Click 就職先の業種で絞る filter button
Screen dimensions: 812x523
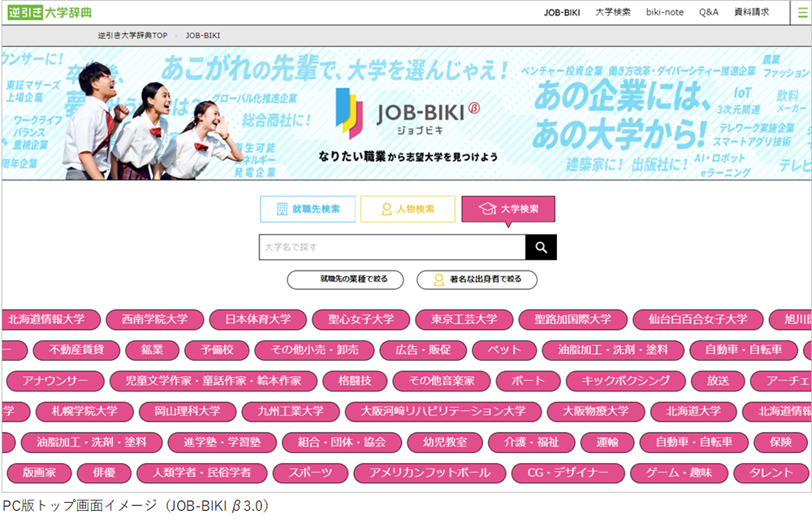[x=345, y=279]
